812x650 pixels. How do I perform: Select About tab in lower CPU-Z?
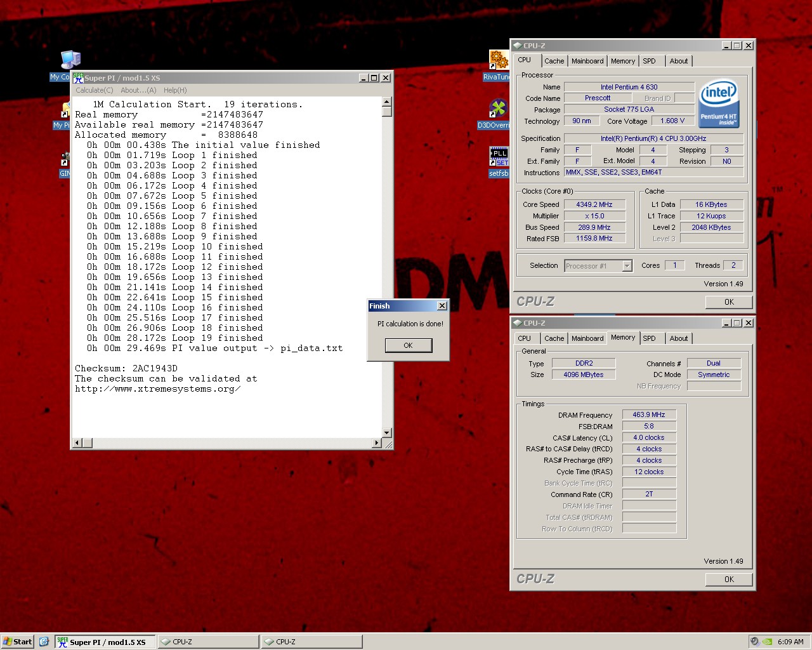[679, 338]
